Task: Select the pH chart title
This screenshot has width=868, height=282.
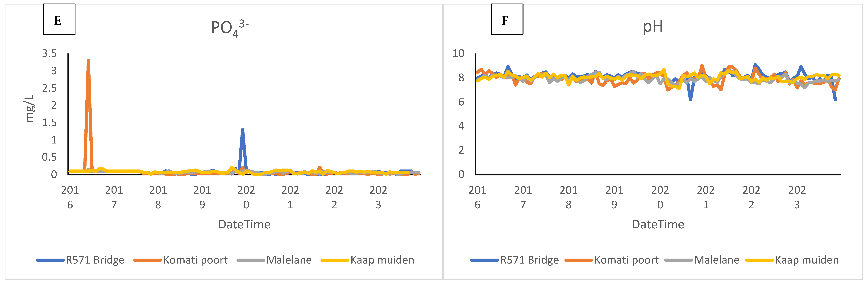Action: point(652,26)
